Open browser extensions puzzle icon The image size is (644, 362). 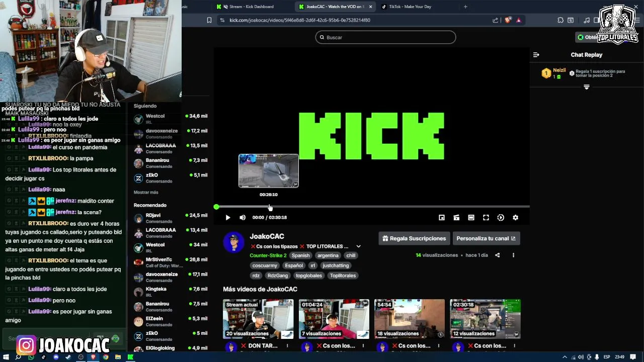[x=560, y=20]
